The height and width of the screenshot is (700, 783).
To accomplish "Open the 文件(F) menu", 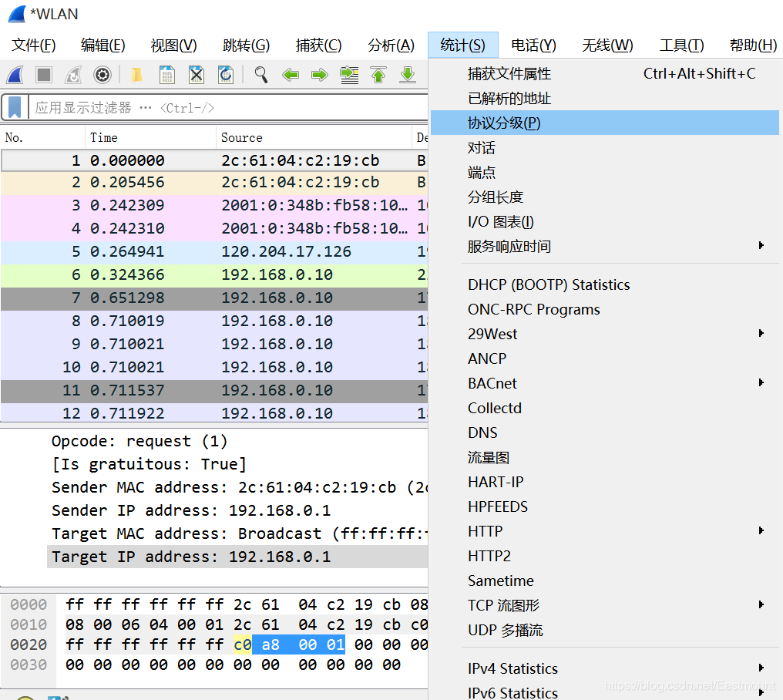I will [34, 45].
